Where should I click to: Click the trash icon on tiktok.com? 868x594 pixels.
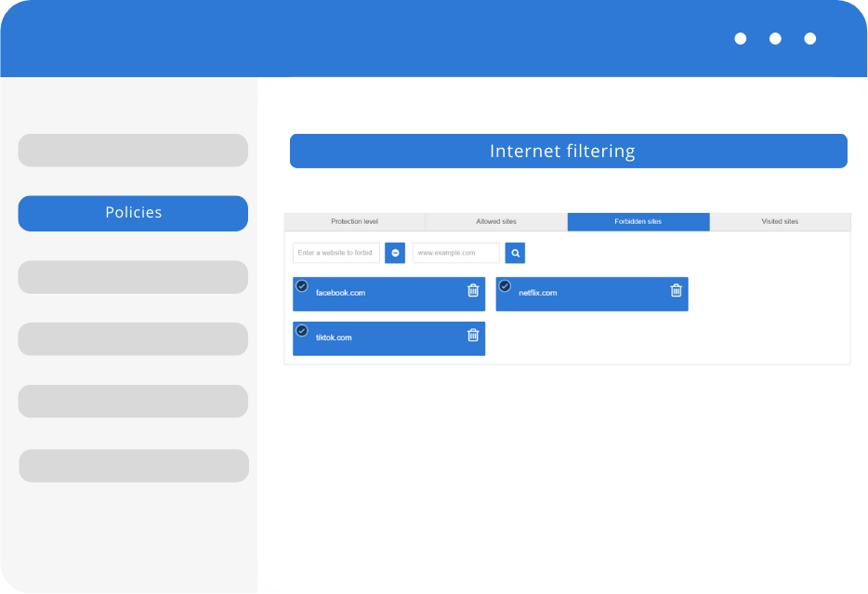point(473,335)
